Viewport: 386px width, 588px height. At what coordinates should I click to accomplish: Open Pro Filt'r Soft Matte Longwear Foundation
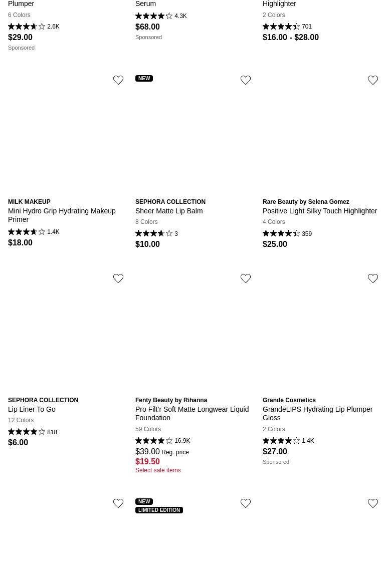pos(192,413)
